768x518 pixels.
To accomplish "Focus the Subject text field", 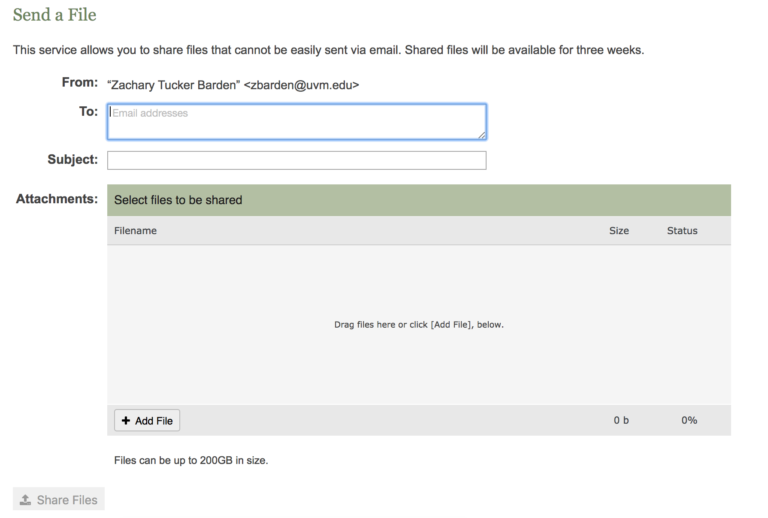I will (296, 160).
